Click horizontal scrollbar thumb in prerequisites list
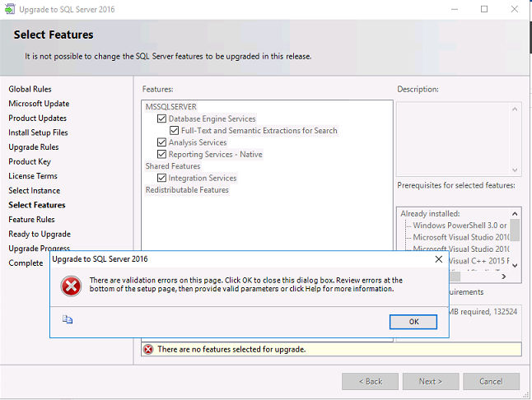532x400 pixels. pyautogui.click(x=455, y=277)
